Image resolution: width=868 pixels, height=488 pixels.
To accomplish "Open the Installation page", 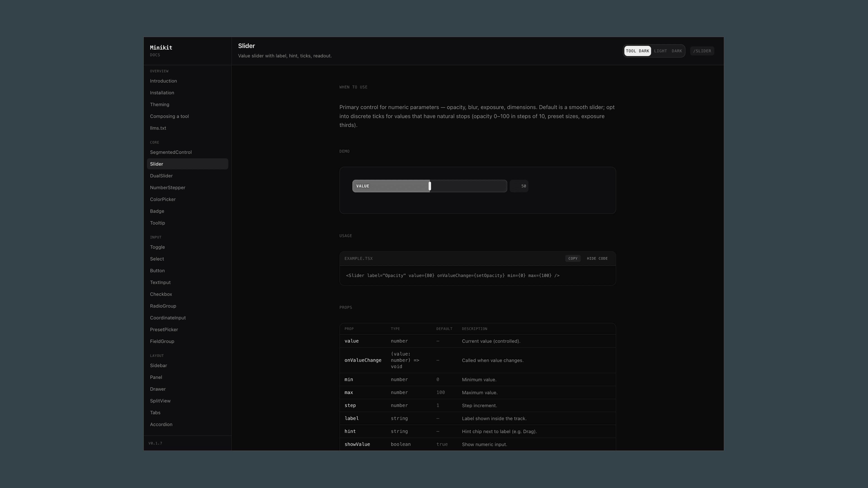I will [187, 93].
